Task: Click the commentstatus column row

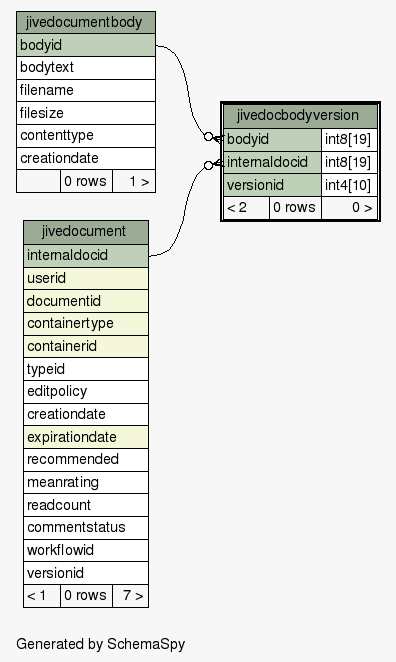Action: point(86,528)
